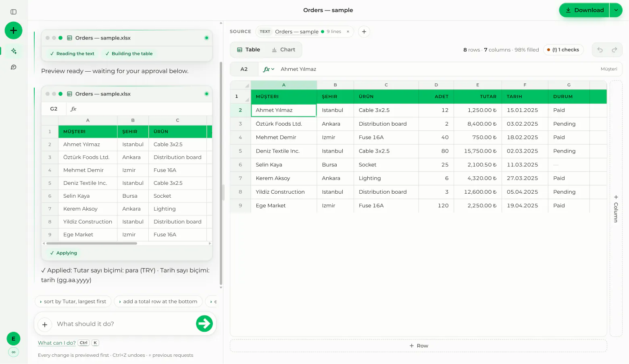This screenshot has width=629, height=364.
Task: Focus the 'What should it do?' prompt field
Action: click(x=123, y=324)
